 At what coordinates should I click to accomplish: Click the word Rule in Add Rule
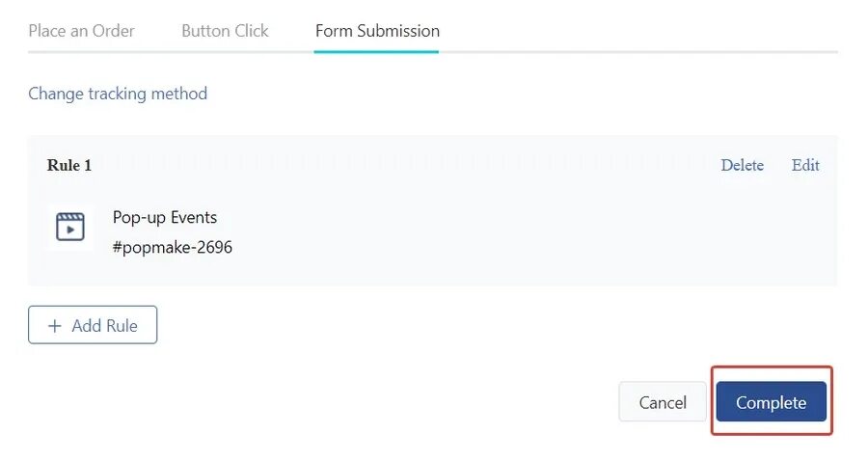[x=122, y=326]
